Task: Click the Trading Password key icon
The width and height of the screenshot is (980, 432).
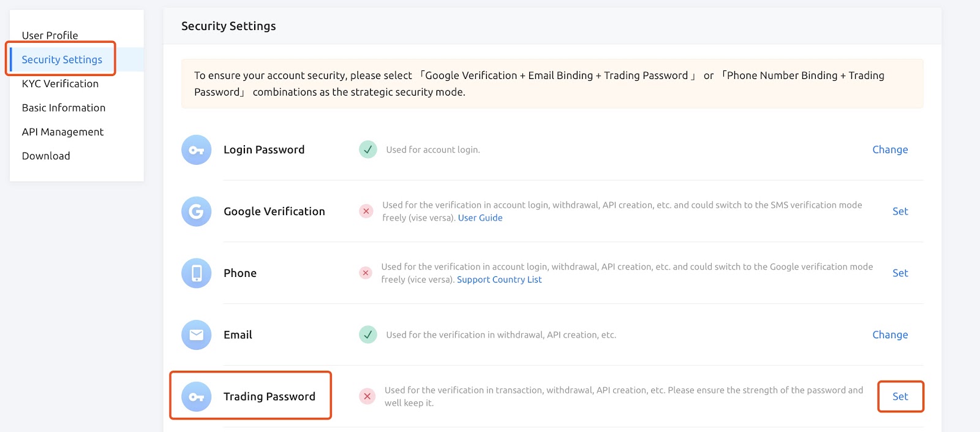Action: pos(196,396)
